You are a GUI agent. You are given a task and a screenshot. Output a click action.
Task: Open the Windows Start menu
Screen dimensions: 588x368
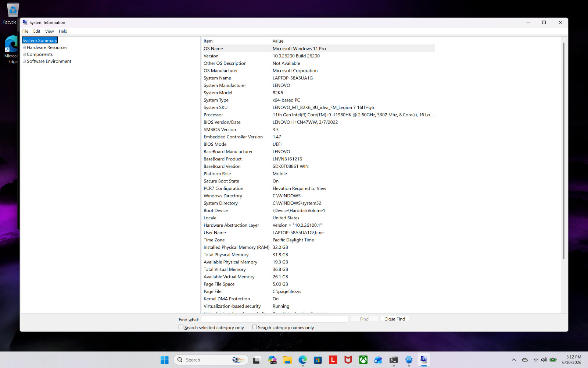[165, 360]
